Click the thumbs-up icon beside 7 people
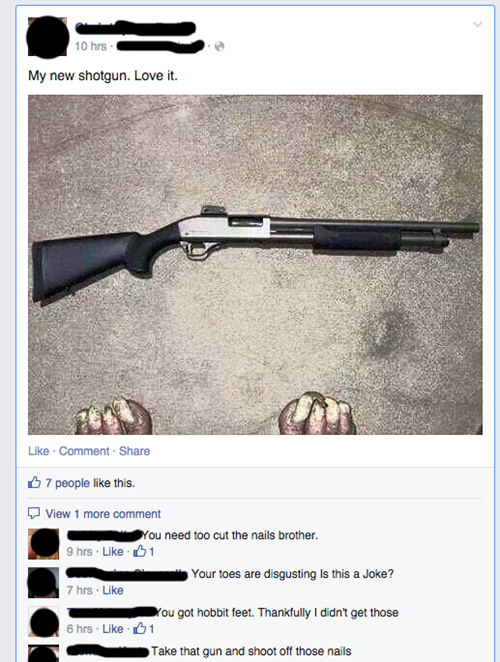The width and height of the screenshot is (500, 662). click(x=34, y=483)
